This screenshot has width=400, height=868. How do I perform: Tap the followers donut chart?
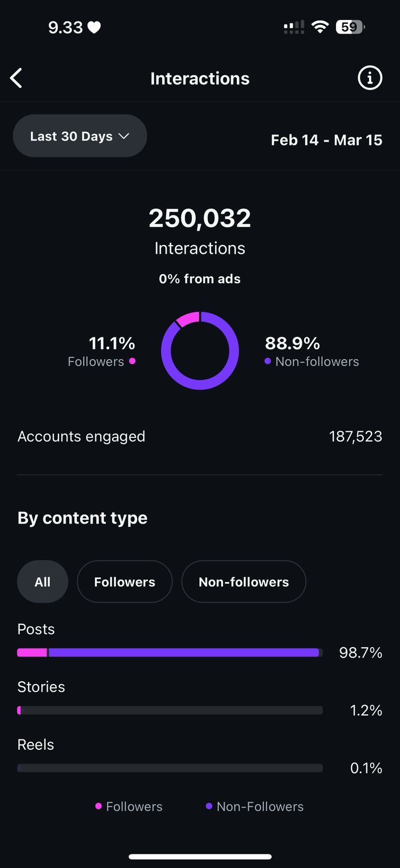click(200, 350)
